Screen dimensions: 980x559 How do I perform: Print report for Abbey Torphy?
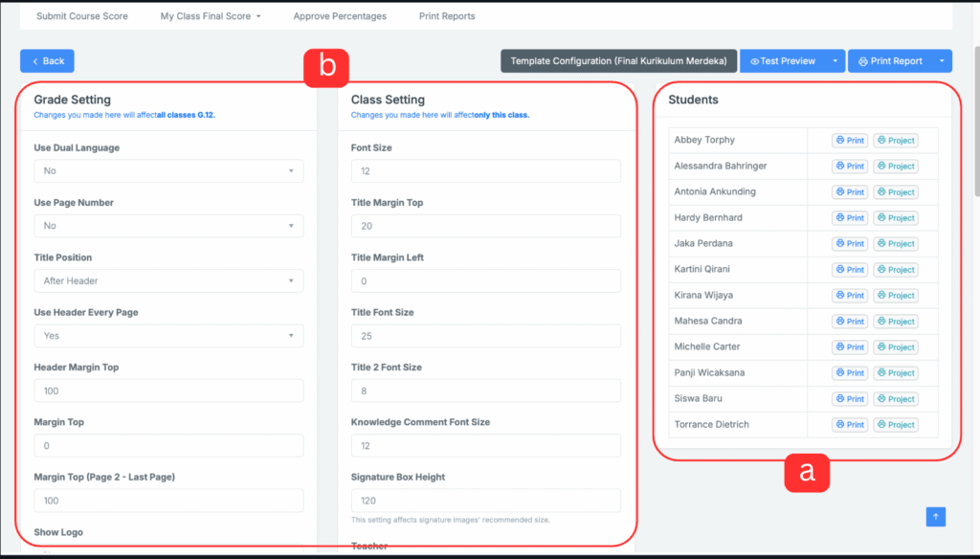(x=850, y=141)
